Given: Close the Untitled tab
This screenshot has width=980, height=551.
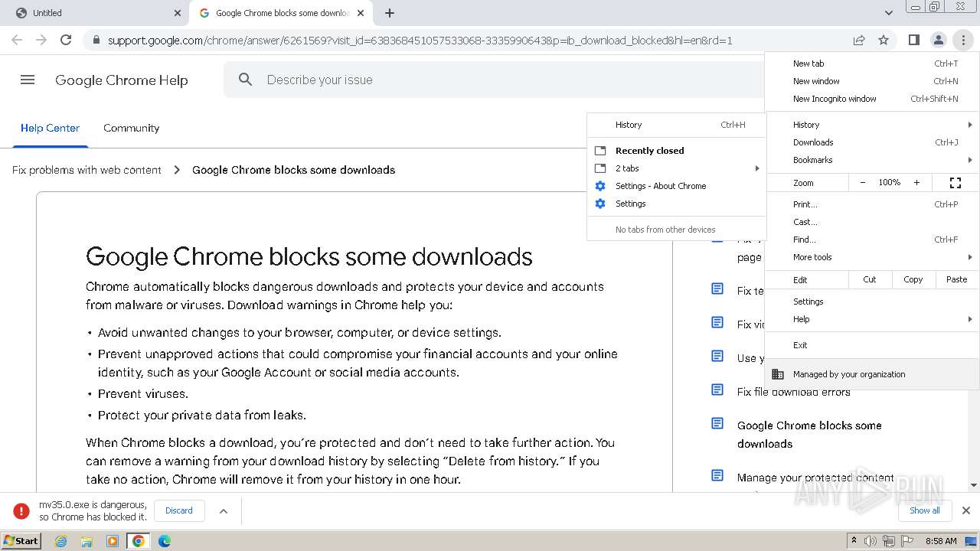Looking at the screenshot, I should tap(178, 13).
